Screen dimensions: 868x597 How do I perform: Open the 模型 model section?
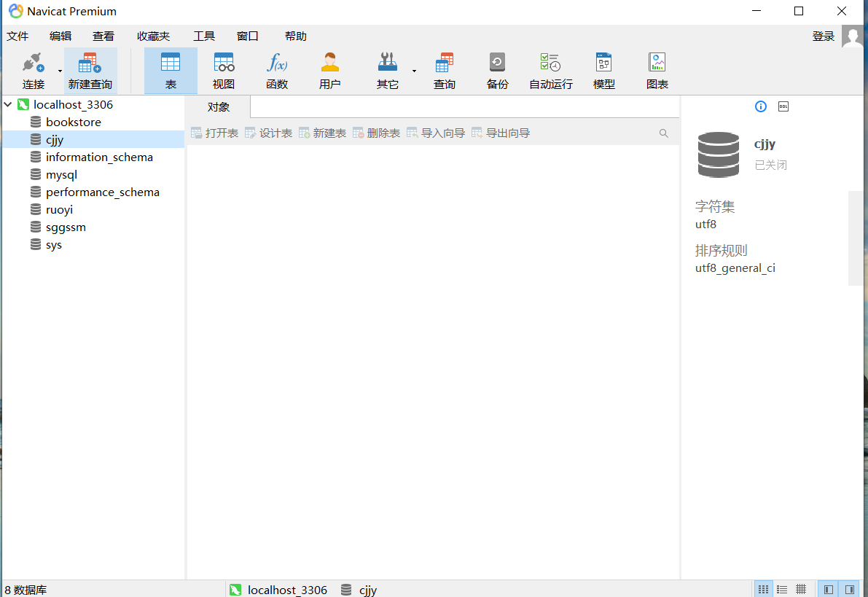click(x=604, y=70)
